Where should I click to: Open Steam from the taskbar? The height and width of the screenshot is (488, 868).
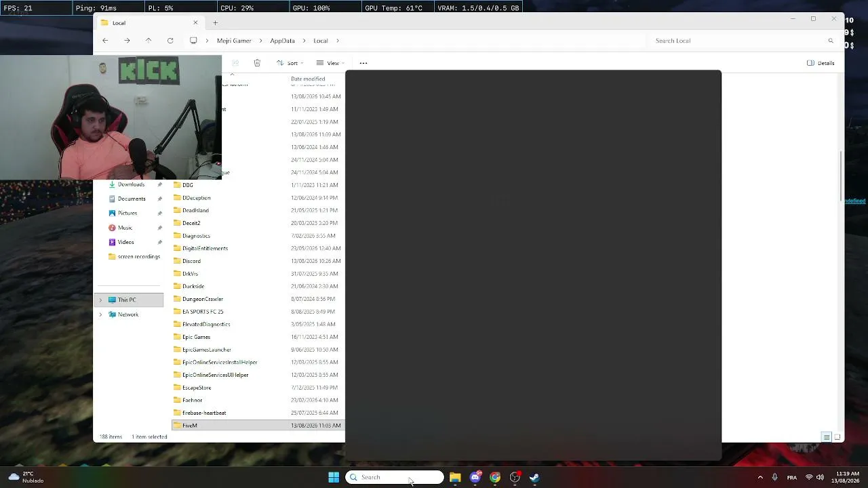point(534,477)
